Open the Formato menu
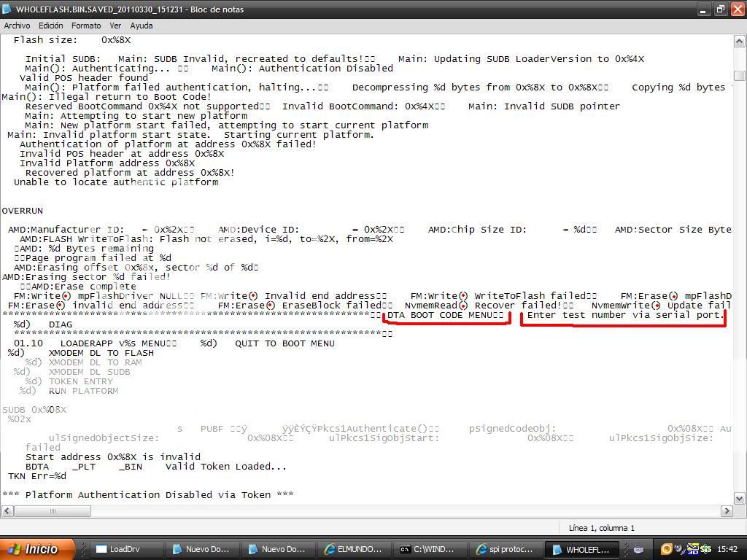Viewport: 747px width, 560px height. coord(86,26)
